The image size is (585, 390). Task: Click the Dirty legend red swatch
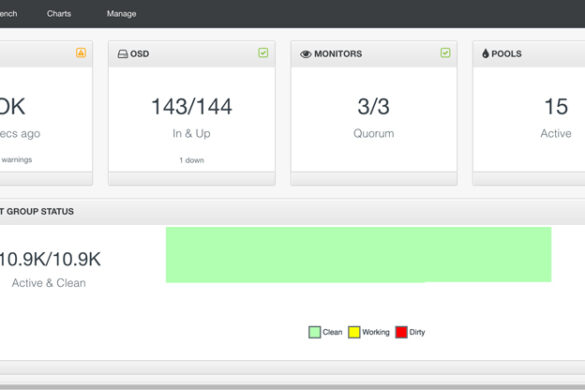401,332
